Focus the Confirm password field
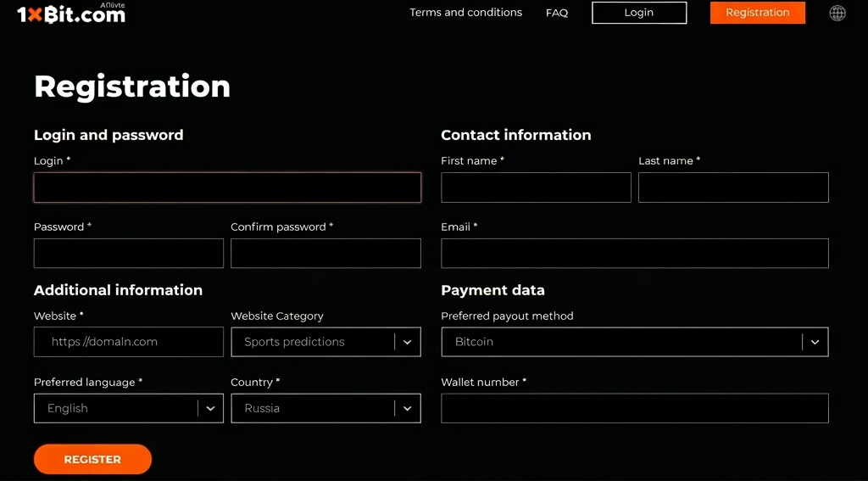This screenshot has height=481, width=868. pos(325,254)
